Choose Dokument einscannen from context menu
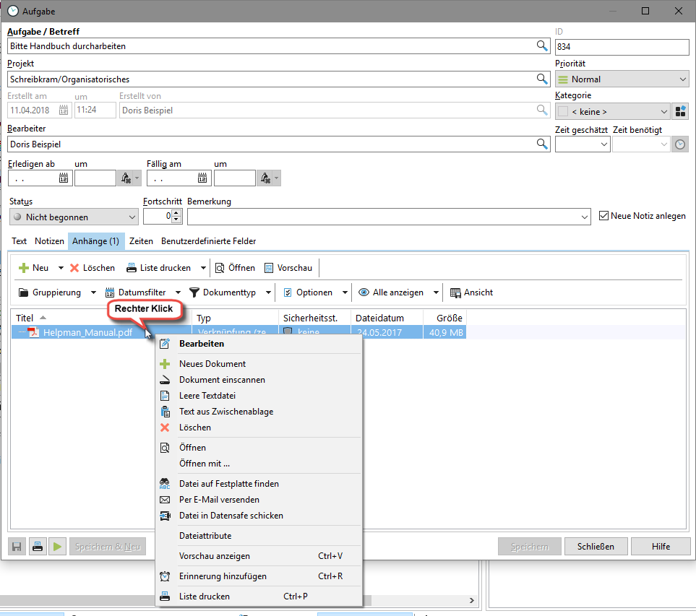 pos(222,380)
